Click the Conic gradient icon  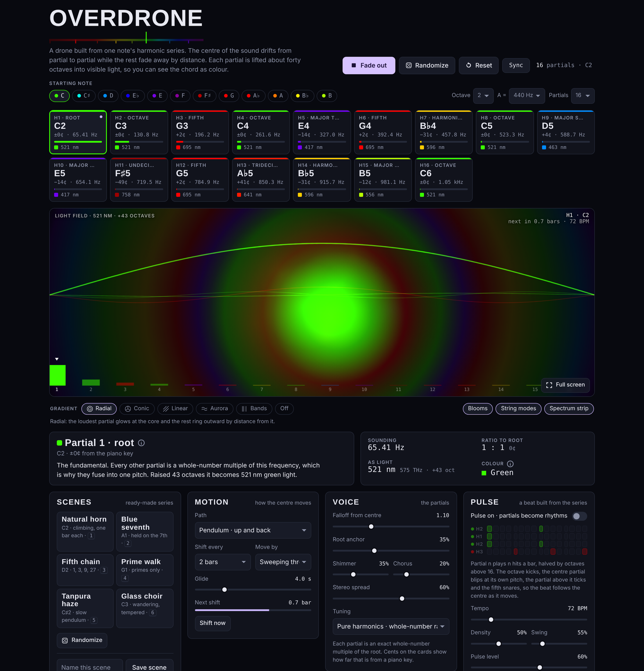[128, 409]
